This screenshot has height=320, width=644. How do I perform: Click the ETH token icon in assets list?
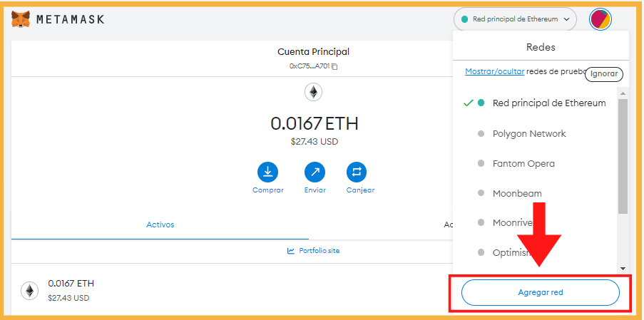click(x=29, y=291)
